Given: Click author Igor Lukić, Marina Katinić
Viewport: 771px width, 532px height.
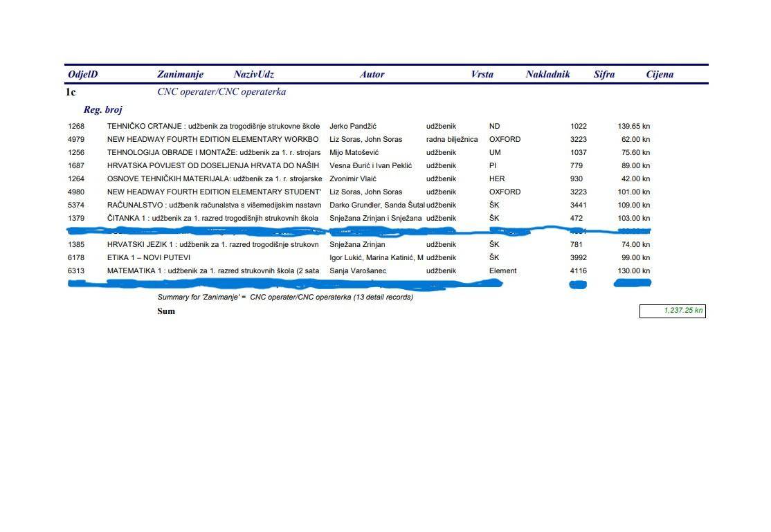Looking at the screenshot, I should point(377,257).
